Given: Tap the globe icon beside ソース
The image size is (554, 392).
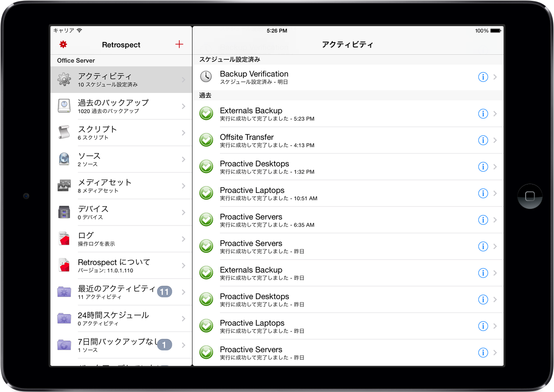Looking at the screenshot, I should tap(64, 159).
